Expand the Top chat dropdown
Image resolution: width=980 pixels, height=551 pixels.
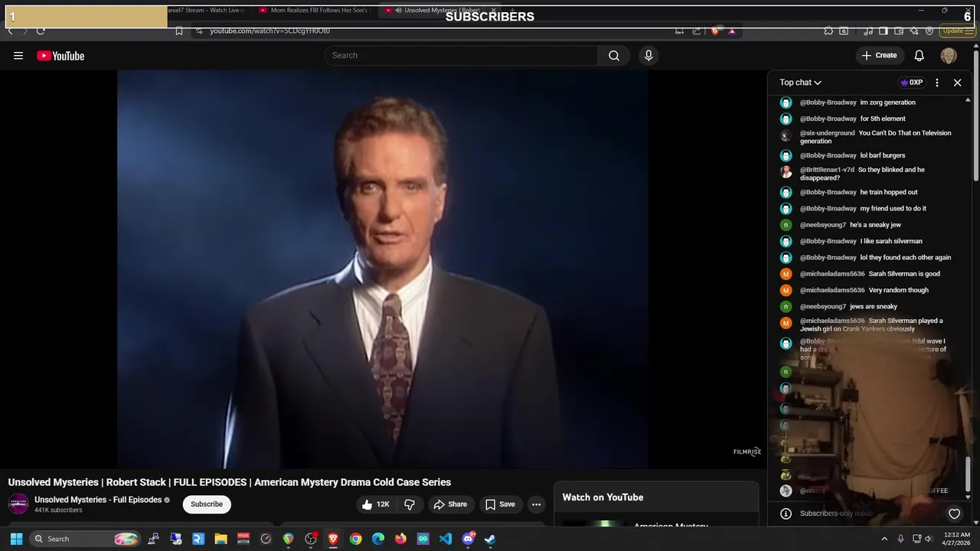pos(800,83)
